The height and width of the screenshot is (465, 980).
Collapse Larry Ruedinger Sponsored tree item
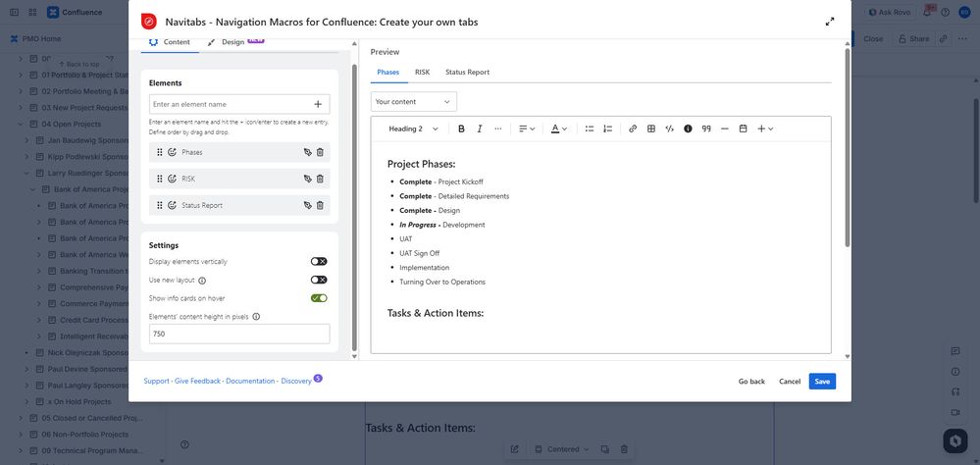pyautogui.click(x=26, y=173)
